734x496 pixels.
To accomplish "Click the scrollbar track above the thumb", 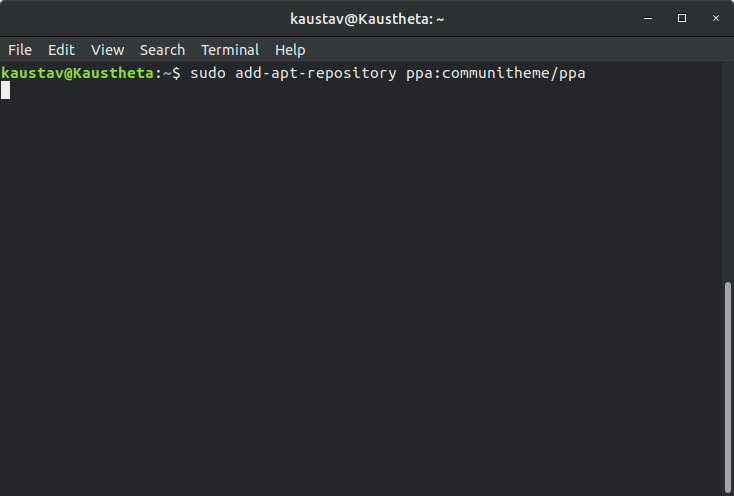I will [x=727, y=173].
